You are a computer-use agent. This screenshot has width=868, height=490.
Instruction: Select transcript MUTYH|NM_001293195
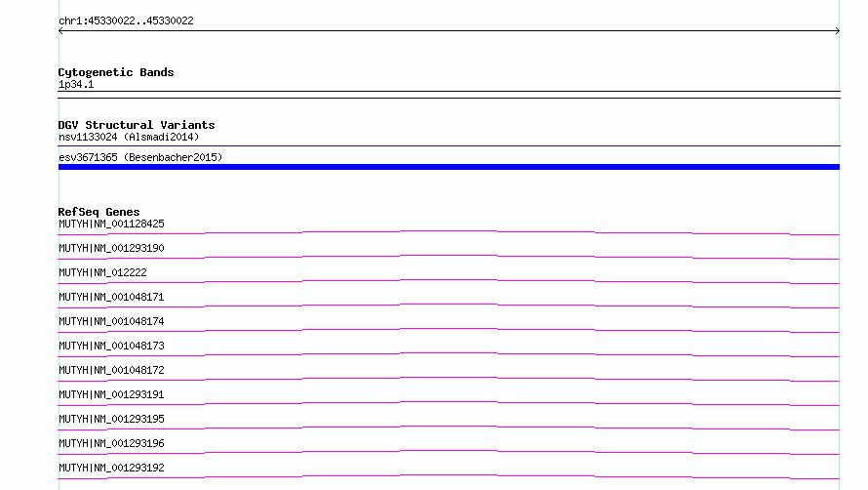point(111,419)
